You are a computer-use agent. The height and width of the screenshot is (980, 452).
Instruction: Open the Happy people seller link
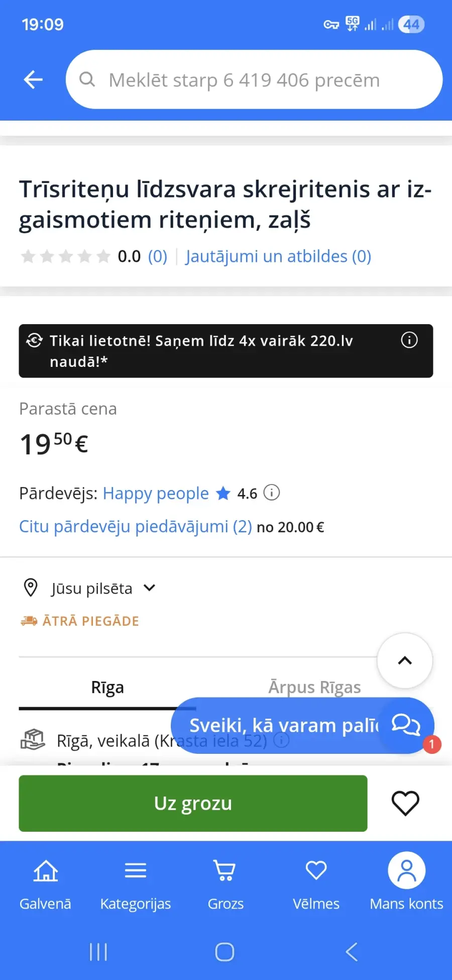coord(156,494)
